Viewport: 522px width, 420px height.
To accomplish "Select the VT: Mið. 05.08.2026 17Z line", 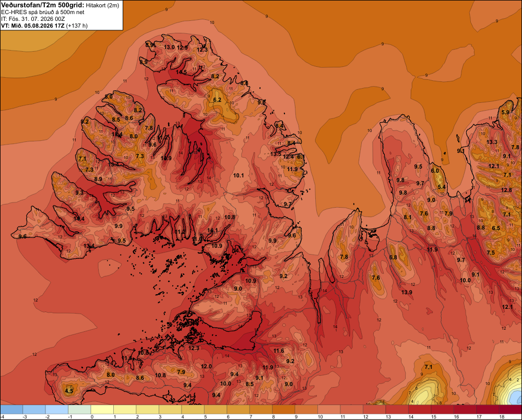I will pyautogui.click(x=44, y=26).
